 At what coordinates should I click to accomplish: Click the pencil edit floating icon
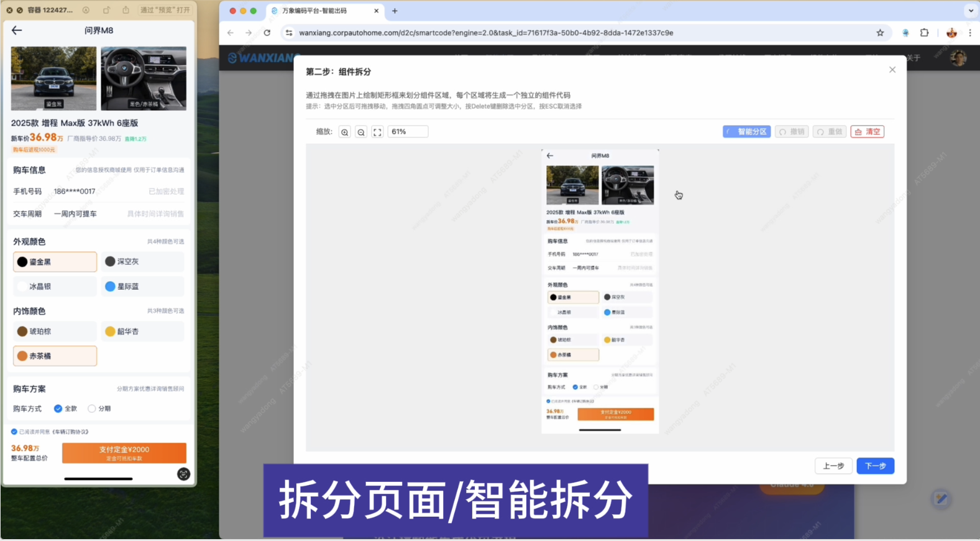[941, 499]
